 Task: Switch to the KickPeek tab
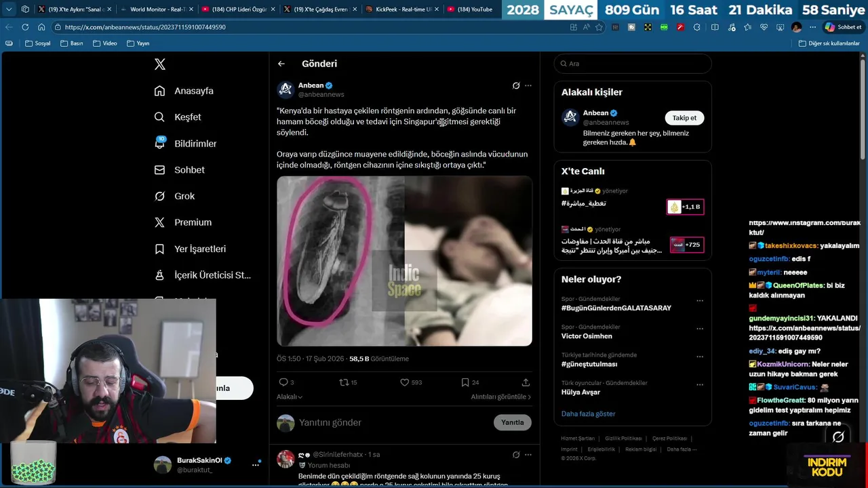(x=401, y=9)
